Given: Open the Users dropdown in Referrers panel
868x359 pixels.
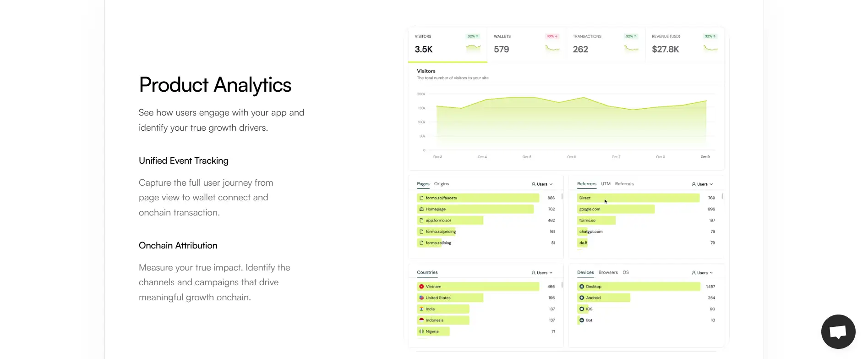Looking at the screenshot, I should coord(702,184).
